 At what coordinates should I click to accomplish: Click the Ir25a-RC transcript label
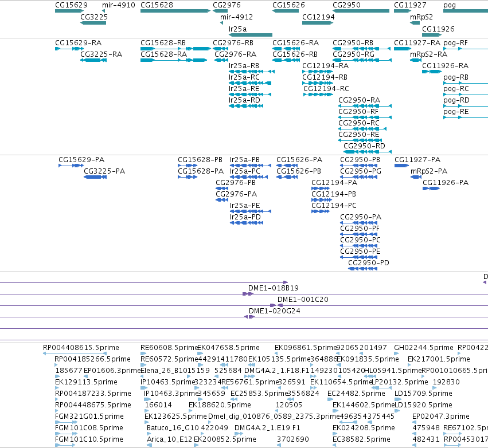coord(244,77)
